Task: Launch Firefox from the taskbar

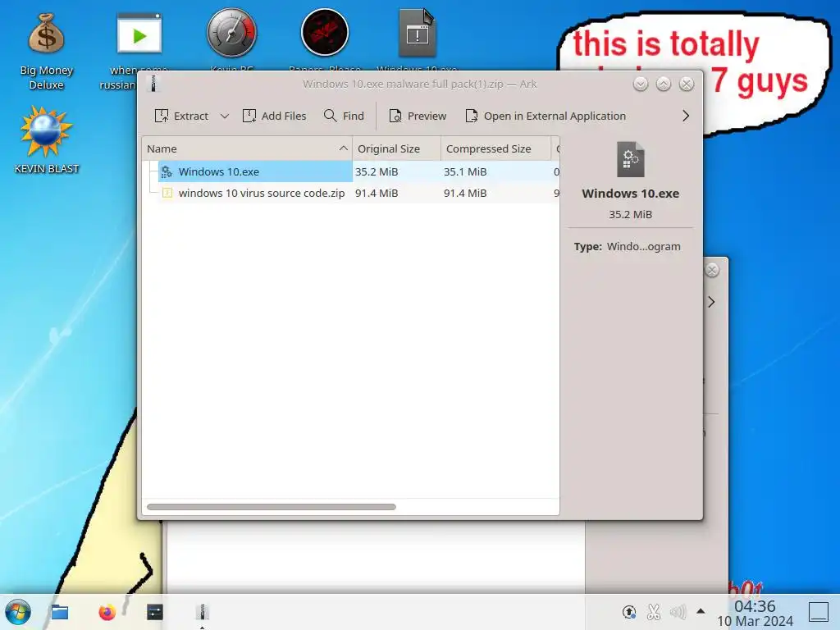Action: tap(107, 612)
